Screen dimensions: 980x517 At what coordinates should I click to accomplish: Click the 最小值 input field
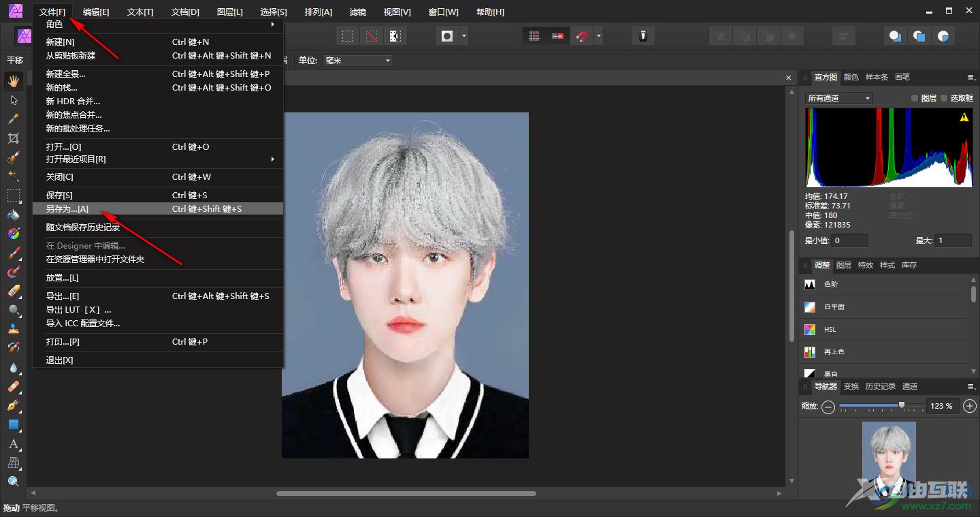click(x=849, y=240)
